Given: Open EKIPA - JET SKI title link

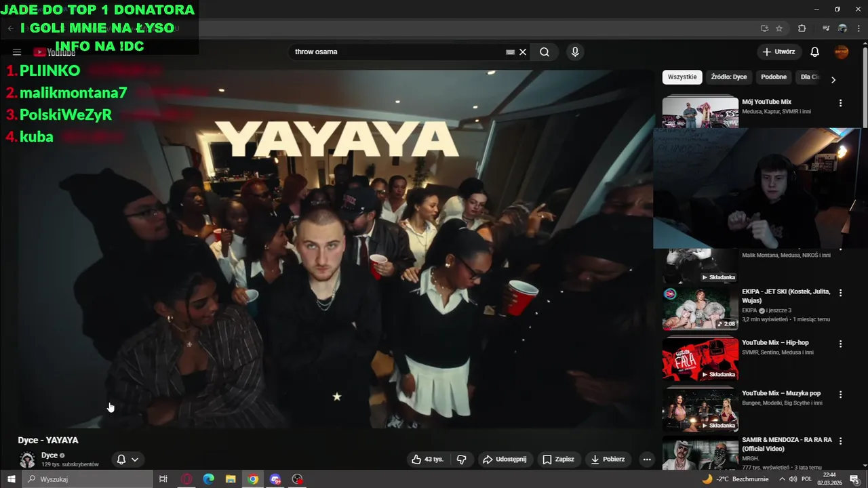Looking at the screenshot, I should pos(787,296).
